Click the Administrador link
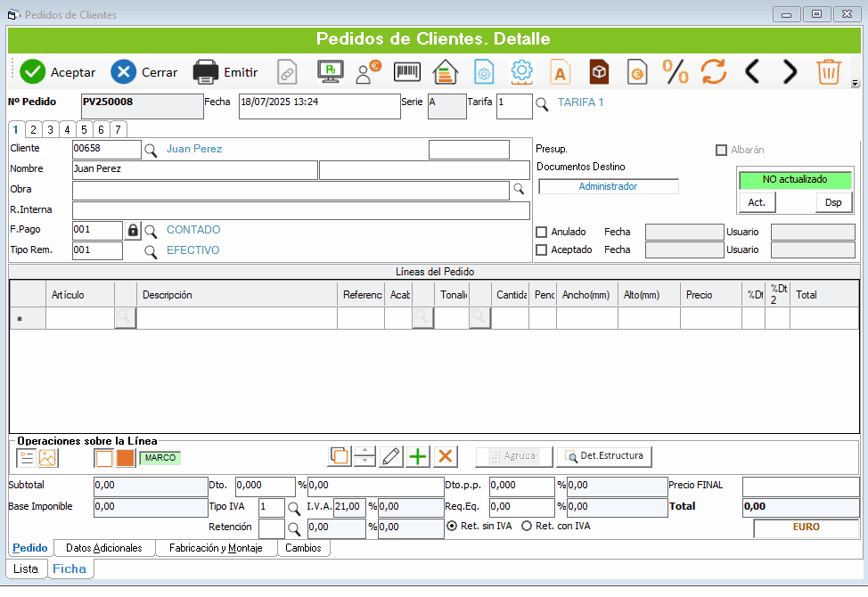 [608, 186]
